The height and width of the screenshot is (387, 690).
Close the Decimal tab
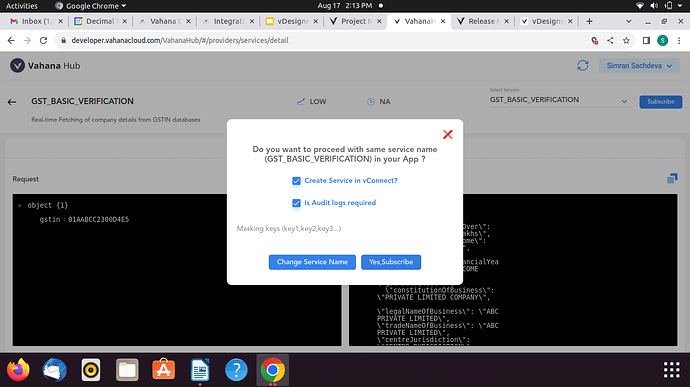point(125,21)
